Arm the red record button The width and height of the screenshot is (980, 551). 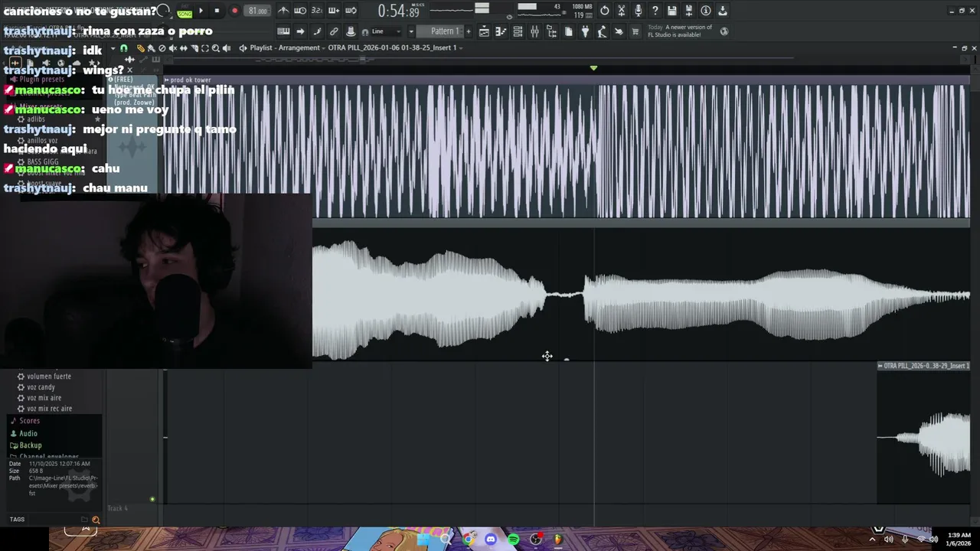coord(235,11)
